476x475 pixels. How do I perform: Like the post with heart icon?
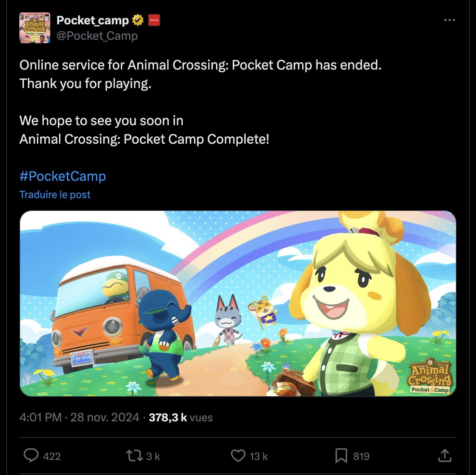[238, 456]
